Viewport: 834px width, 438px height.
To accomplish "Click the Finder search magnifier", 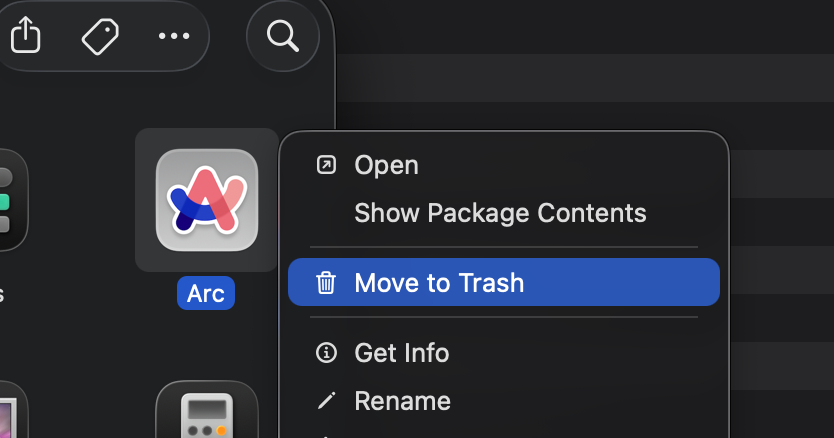I will pyautogui.click(x=282, y=36).
